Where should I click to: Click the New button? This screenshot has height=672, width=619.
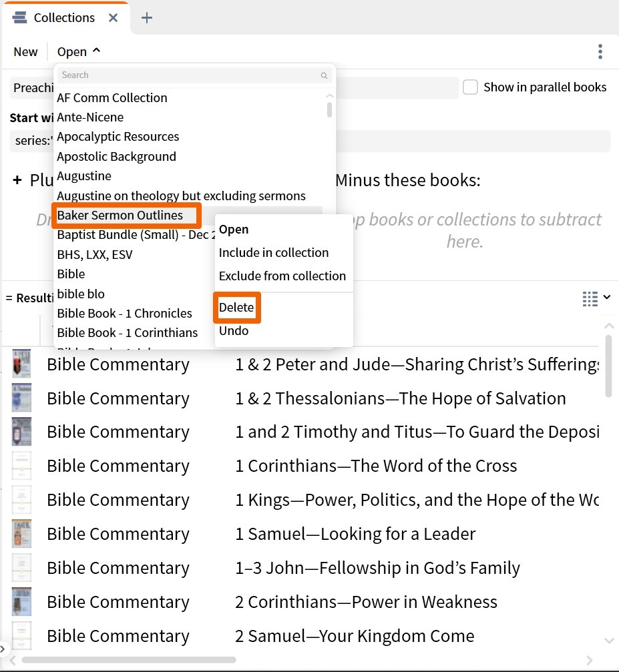click(x=25, y=52)
